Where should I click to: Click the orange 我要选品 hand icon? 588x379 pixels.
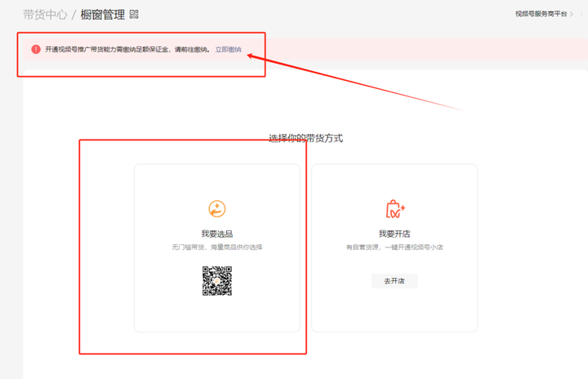point(217,210)
